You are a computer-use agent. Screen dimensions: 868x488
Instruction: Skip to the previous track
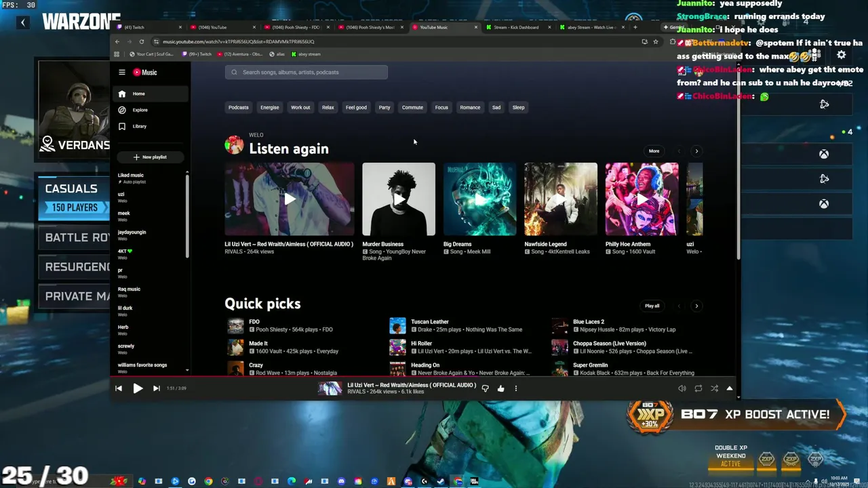pyautogui.click(x=119, y=388)
